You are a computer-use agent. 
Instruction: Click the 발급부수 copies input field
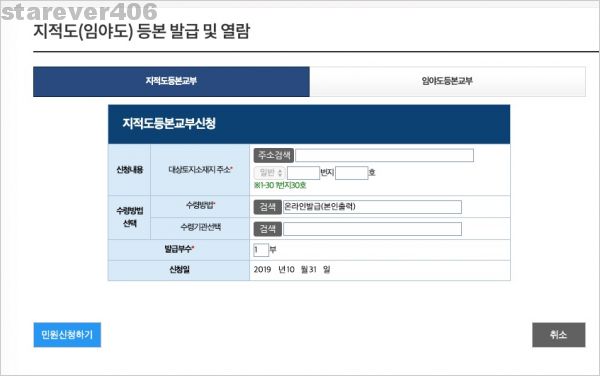point(261,250)
